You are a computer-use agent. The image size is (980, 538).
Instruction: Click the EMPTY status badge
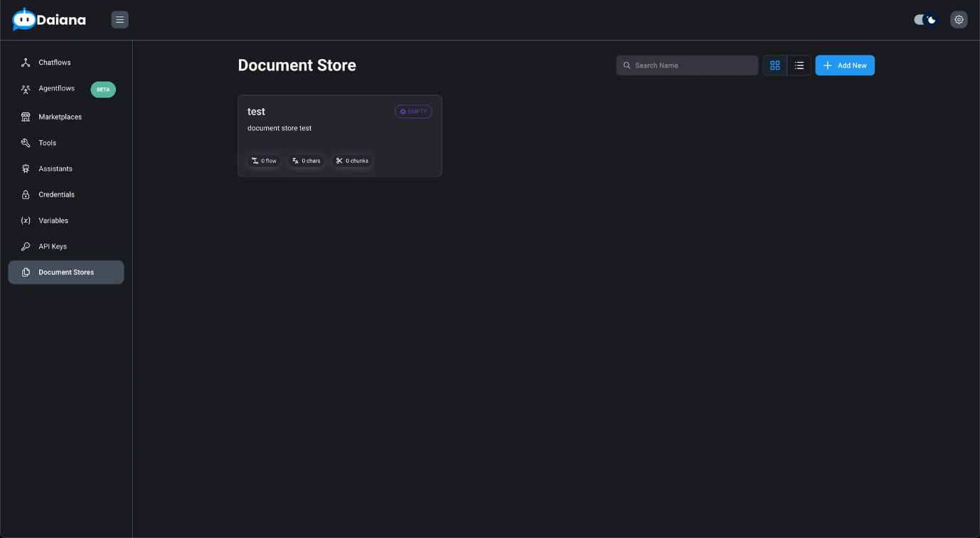413,112
